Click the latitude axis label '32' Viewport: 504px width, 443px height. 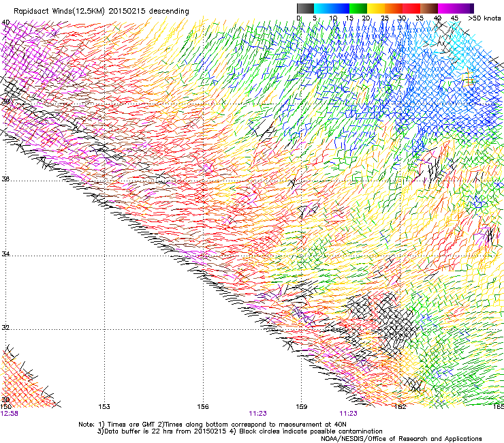pos(5,328)
